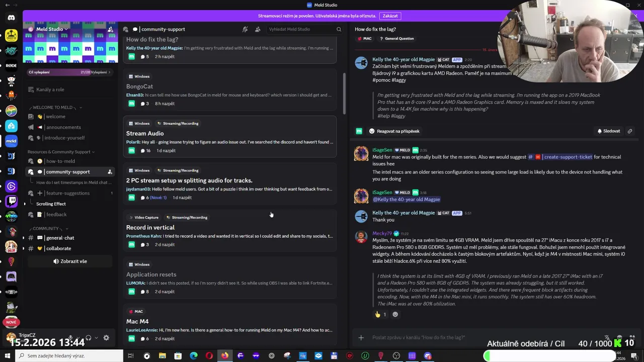
Task: Toggle microphone mute in user panel
Action: pos(71,338)
